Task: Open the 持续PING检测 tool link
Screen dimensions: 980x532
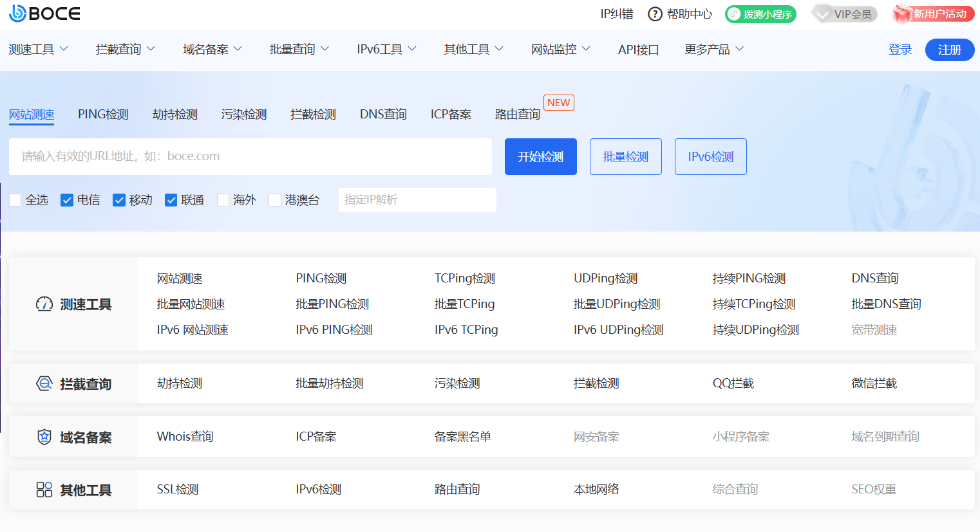Action: point(749,279)
